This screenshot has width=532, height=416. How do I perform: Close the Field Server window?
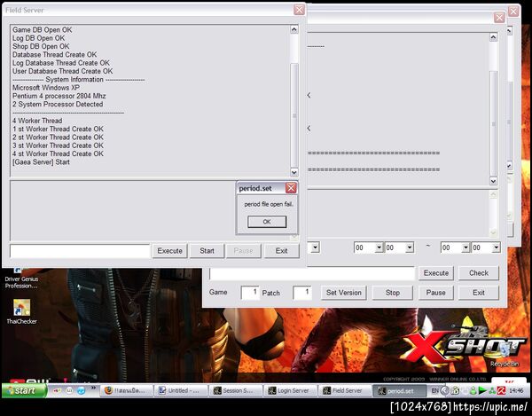point(299,10)
